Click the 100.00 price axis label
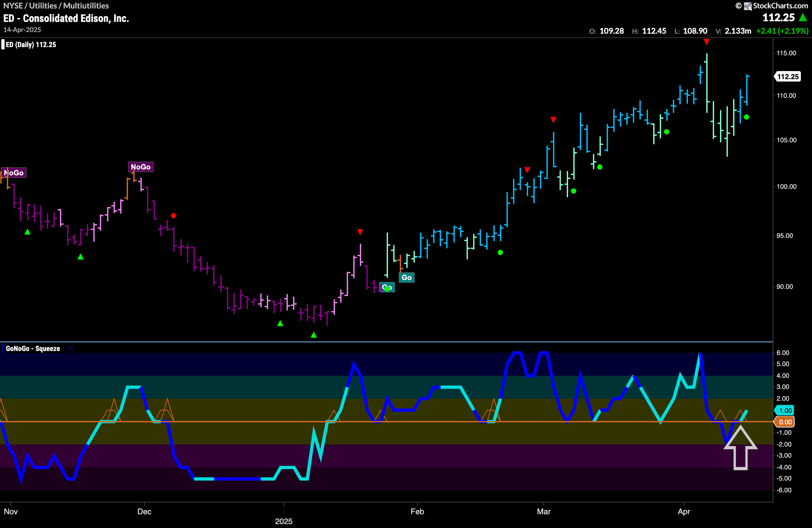 pos(786,186)
